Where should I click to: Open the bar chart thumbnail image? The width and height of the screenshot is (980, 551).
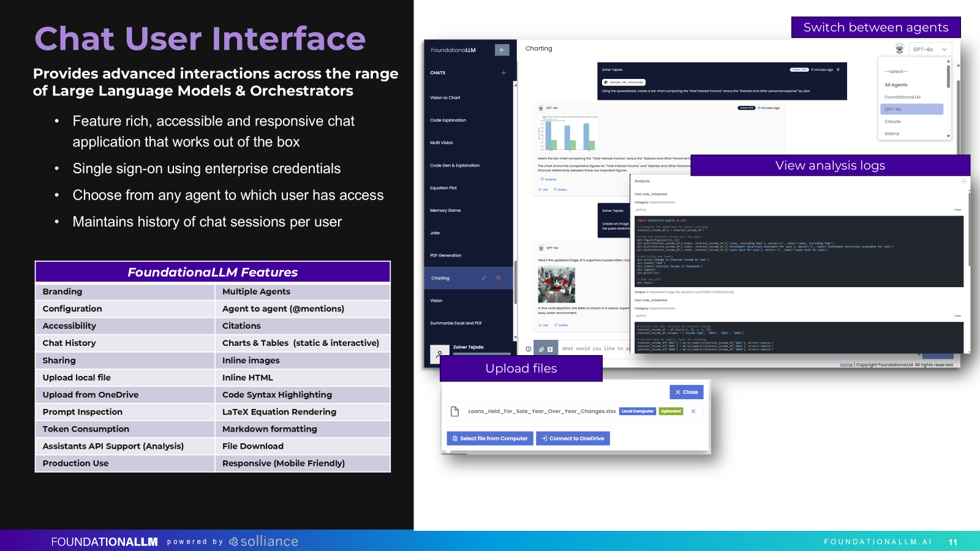tap(568, 133)
